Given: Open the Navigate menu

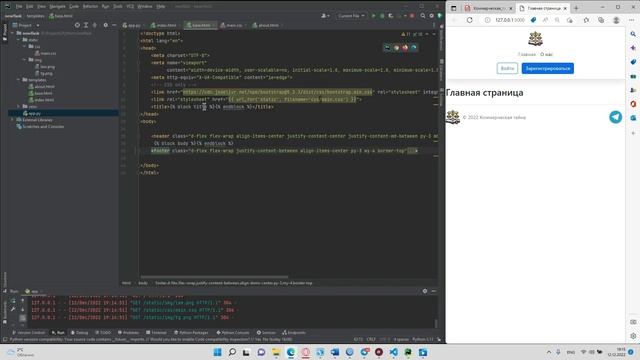Looking at the screenshot, I should tap(57, 7).
